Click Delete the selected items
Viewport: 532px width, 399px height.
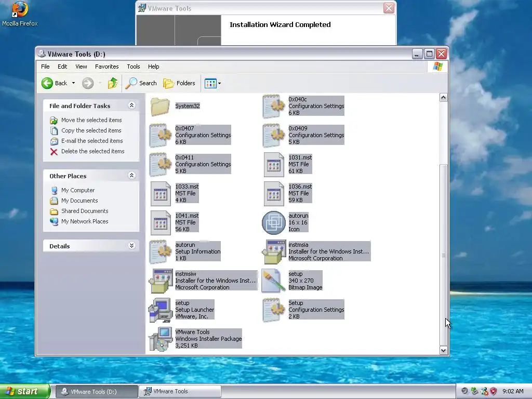coord(92,151)
